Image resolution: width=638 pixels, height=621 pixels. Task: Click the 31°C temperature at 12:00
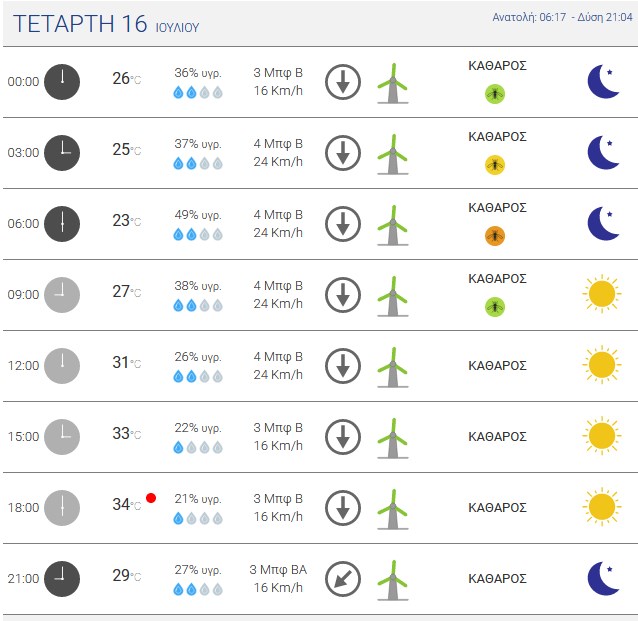127,362
